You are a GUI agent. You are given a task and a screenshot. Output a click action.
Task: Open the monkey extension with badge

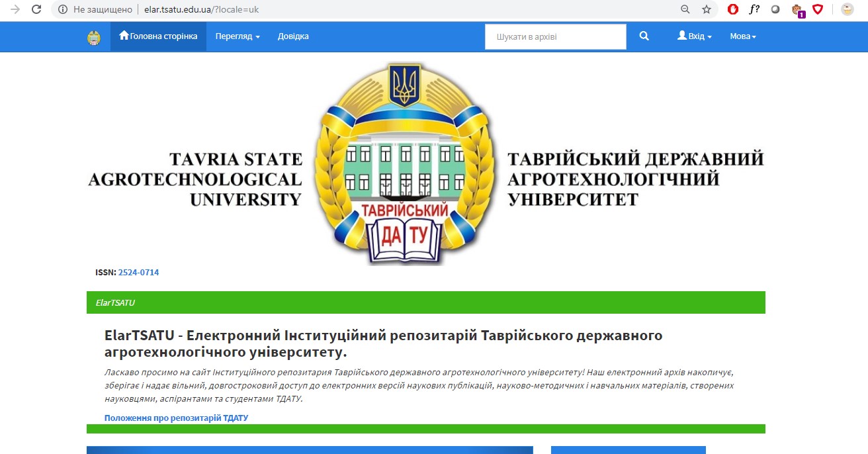pyautogui.click(x=797, y=10)
